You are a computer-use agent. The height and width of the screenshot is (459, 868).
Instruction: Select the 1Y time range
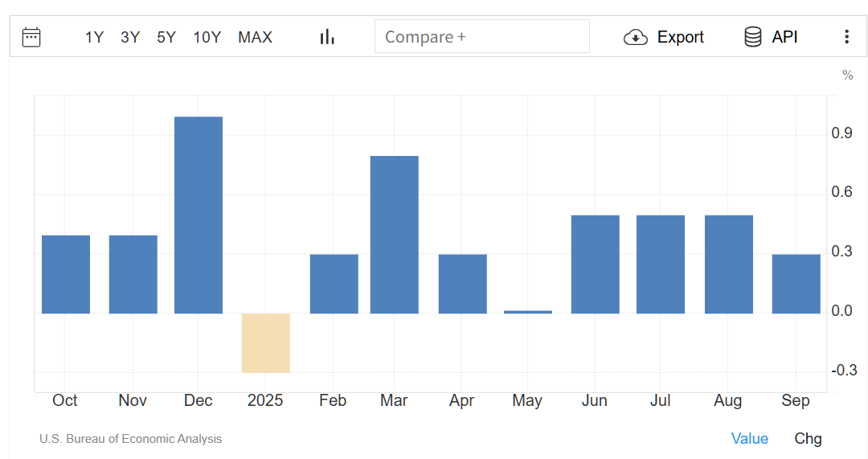[x=94, y=37]
